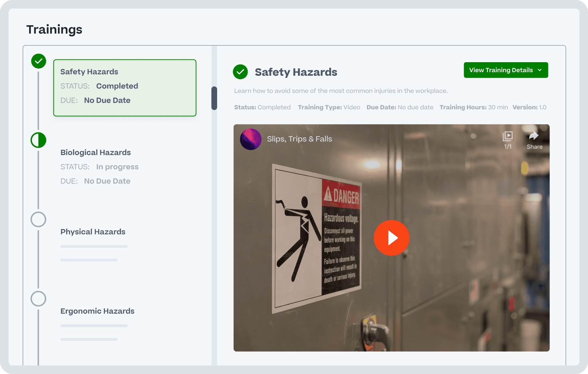Click the In progress status text
Image resolution: width=588 pixels, height=374 pixels.
tap(117, 167)
